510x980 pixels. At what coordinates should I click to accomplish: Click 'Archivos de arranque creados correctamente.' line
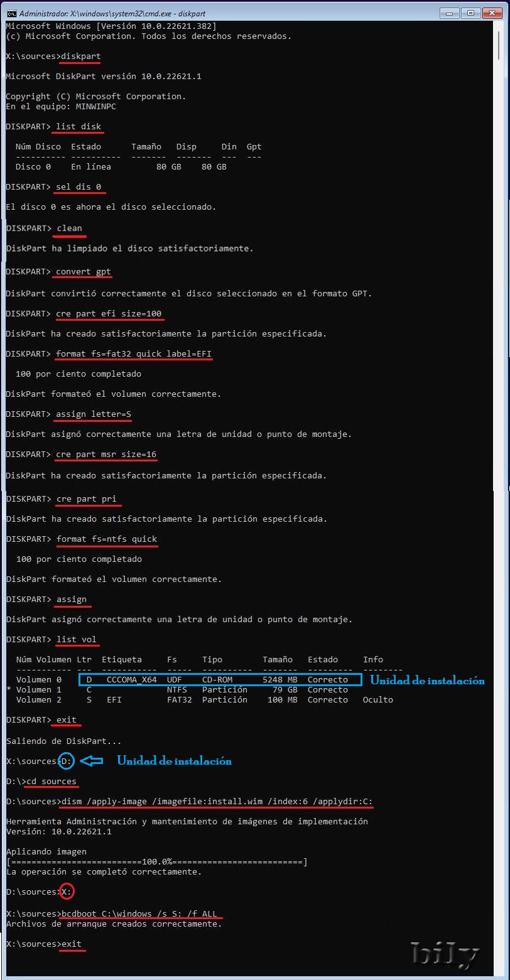114,923
